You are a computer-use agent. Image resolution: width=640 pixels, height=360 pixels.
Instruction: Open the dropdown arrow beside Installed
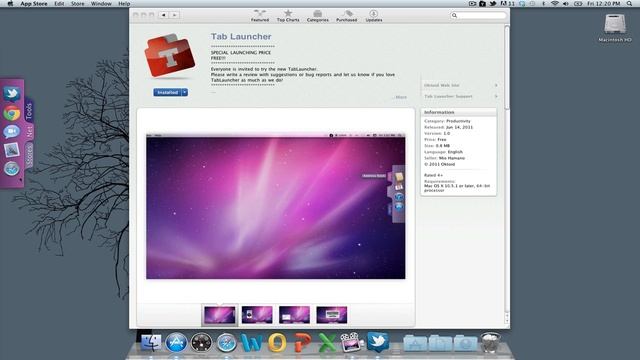[x=185, y=93]
